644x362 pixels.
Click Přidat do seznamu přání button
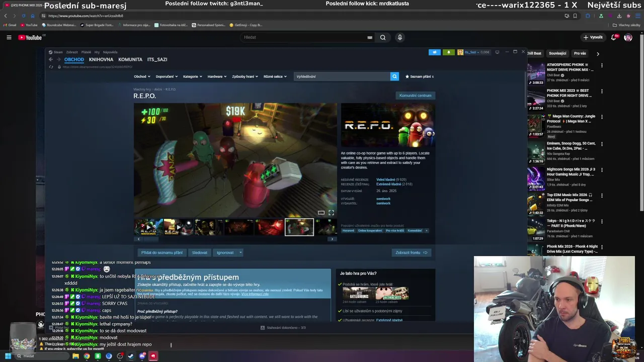click(162, 252)
